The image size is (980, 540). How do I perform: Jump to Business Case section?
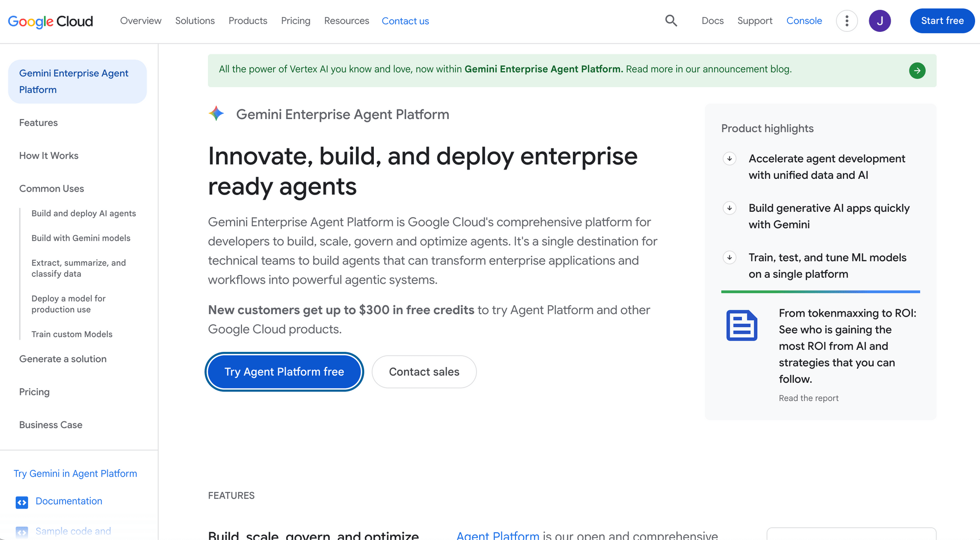tap(50, 425)
